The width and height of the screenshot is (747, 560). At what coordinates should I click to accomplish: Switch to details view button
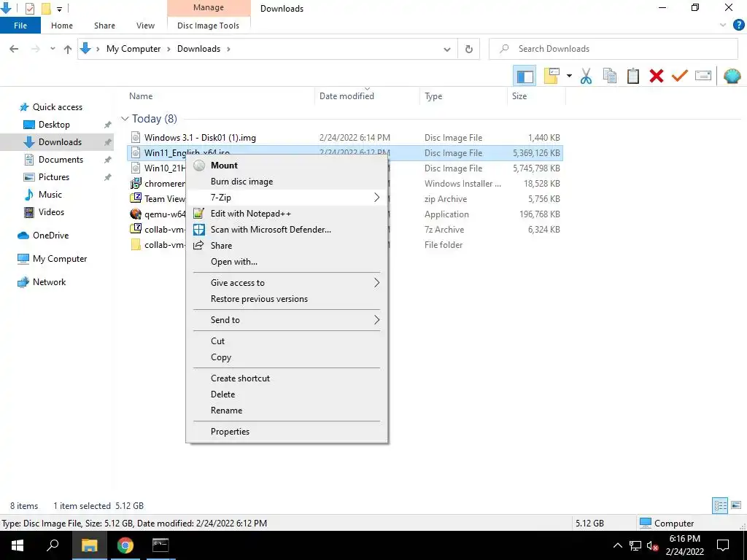click(x=720, y=505)
